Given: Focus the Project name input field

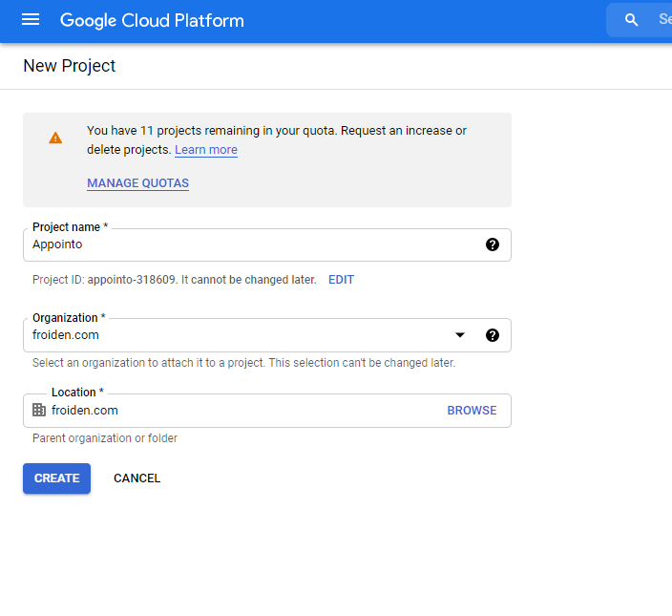Looking at the screenshot, I should (x=267, y=244).
